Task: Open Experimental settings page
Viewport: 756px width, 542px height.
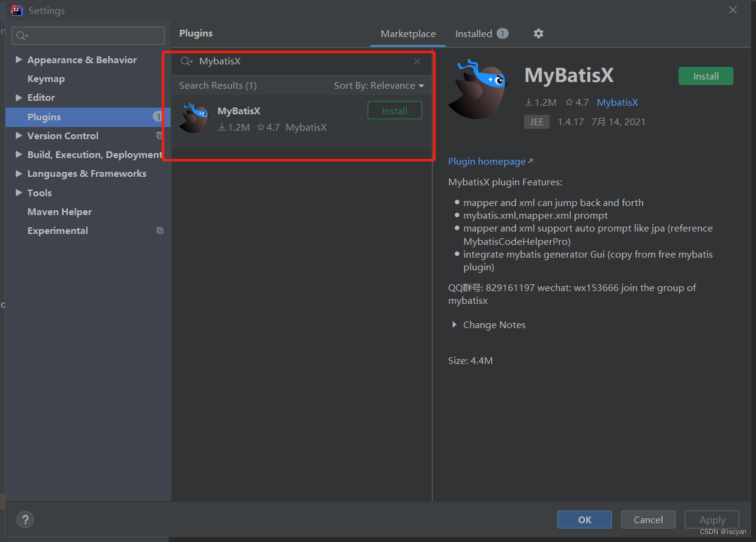Action: click(x=58, y=230)
